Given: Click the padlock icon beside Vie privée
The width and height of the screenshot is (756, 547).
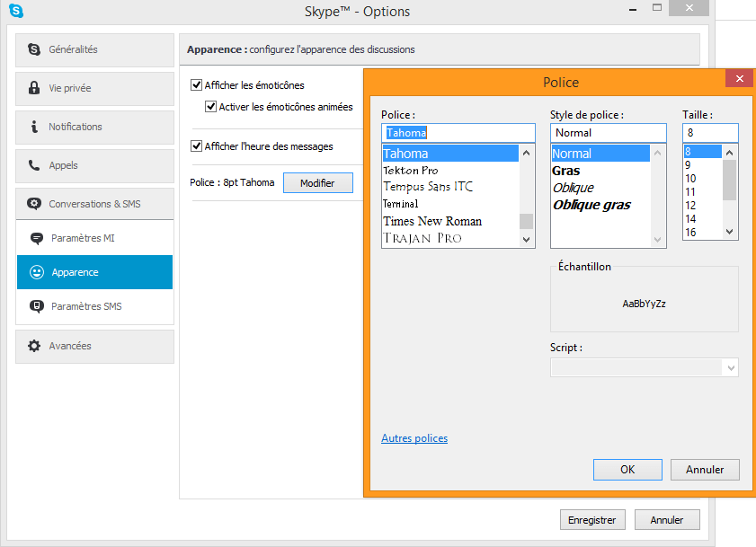Looking at the screenshot, I should pos(34,88).
